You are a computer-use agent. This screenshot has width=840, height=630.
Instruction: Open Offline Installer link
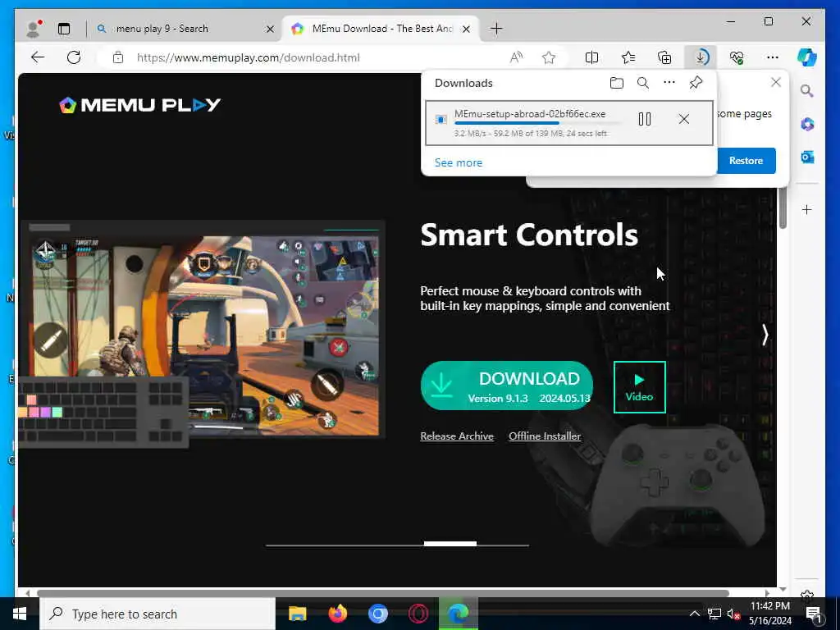tap(545, 436)
